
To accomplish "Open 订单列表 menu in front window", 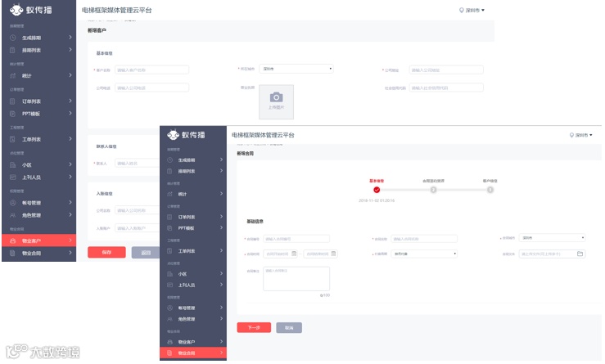I will point(193,217).
